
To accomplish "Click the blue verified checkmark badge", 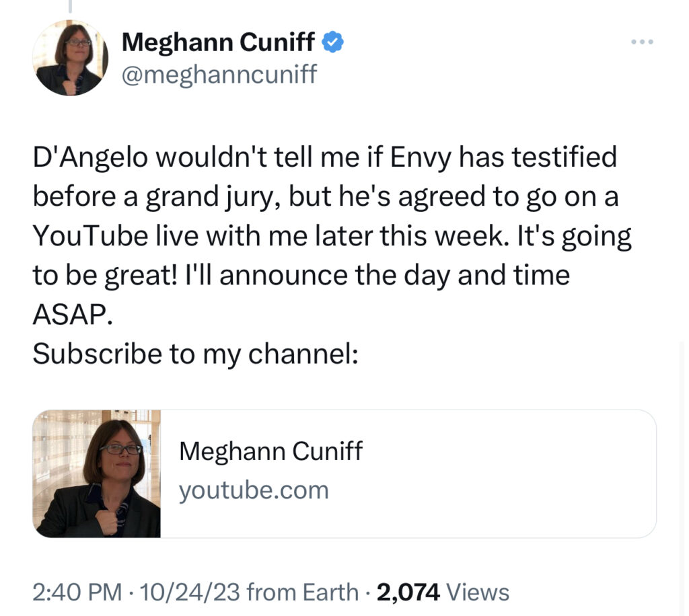I will [332, 42].
